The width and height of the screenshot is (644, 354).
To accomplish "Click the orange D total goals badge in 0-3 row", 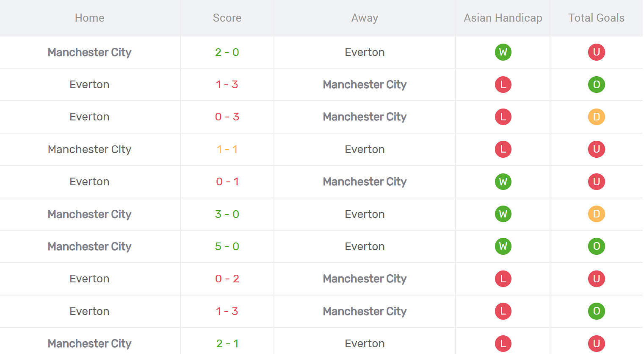I will (596, 117).
